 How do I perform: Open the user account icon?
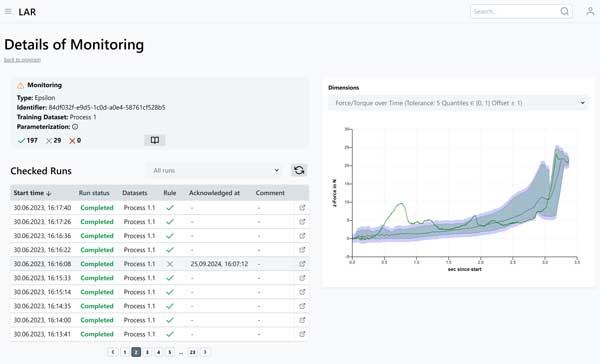pyautogui.click(x=590, y=11)
